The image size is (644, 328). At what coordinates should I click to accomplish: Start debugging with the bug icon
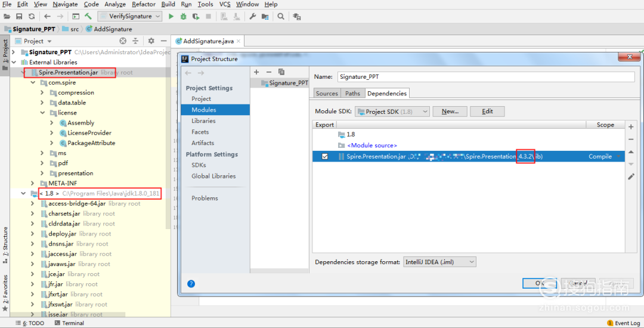(x=184, y=17)
